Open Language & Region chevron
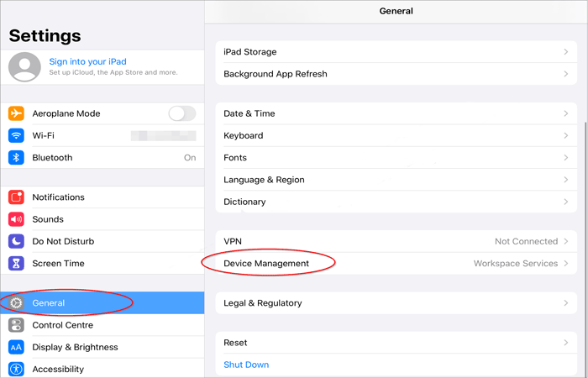The width and height of the screenshot is (588, 378). (566, 180)
